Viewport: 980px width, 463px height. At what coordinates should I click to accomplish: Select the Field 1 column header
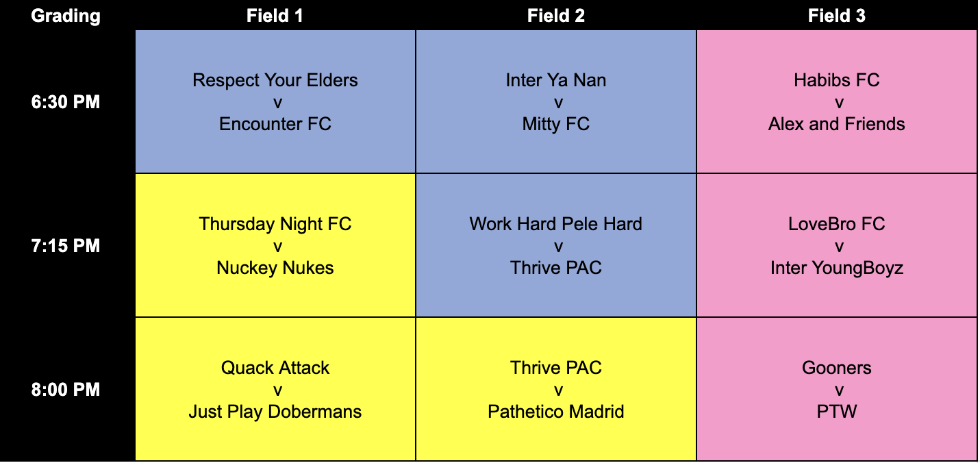coord(275,16)
